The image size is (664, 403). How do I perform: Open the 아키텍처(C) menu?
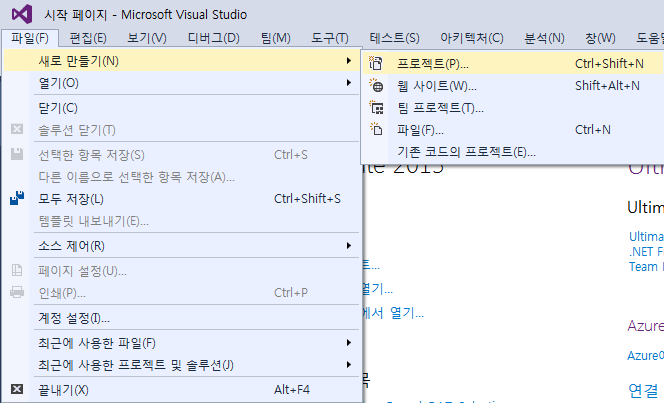point(472,39)
